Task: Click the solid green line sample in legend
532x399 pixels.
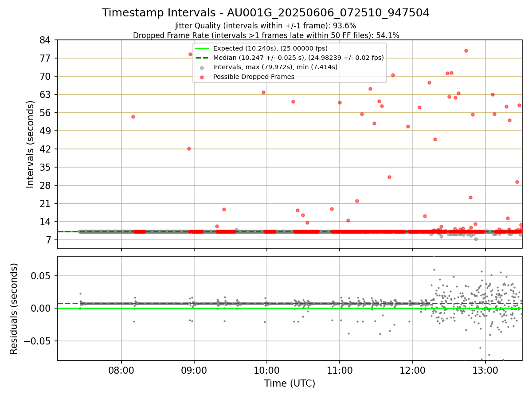Action: click(x=202, y=48)
